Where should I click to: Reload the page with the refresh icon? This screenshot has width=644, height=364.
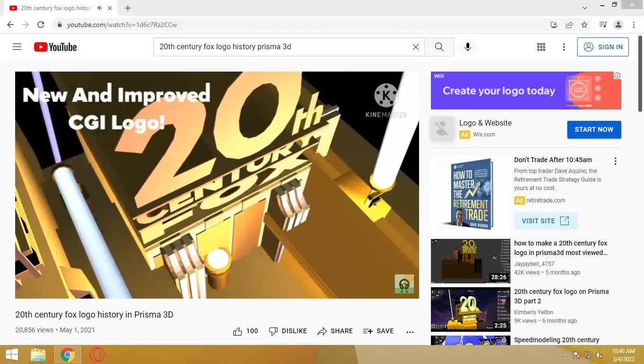(x=41, y=25)
